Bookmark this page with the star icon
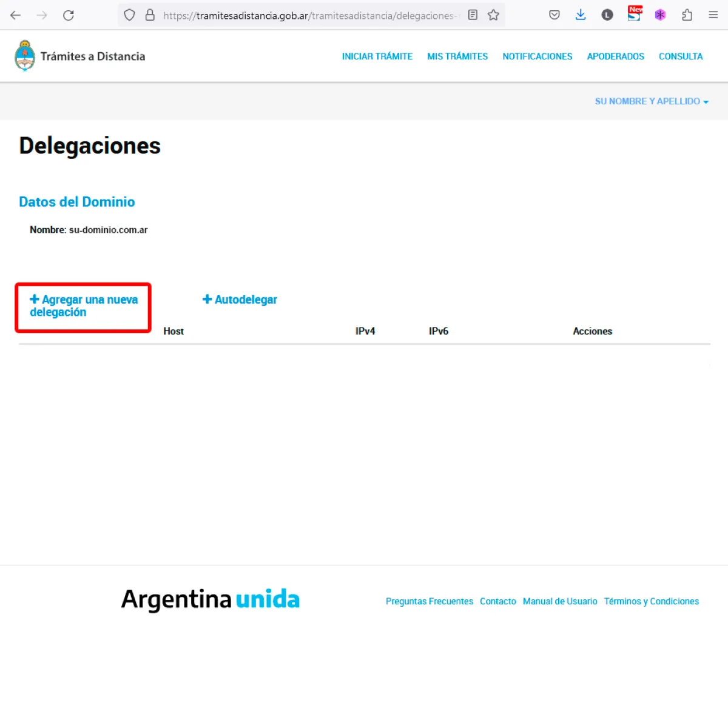 pos(494,15)
